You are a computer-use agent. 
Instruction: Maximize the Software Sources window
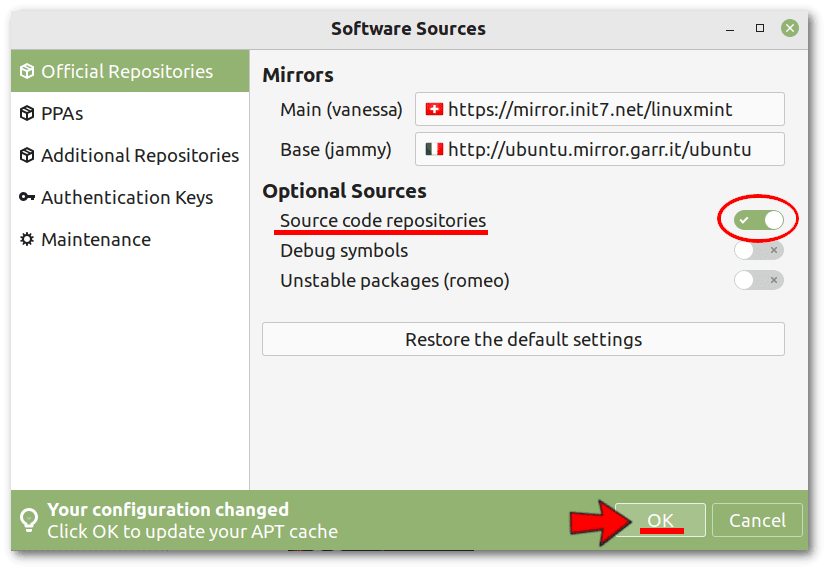point(759,28)
